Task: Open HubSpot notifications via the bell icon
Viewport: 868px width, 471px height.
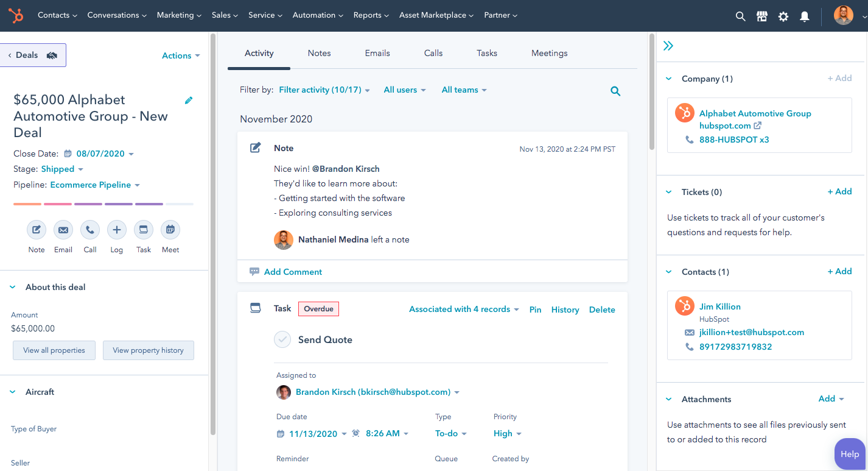Action: click(804, 17)
